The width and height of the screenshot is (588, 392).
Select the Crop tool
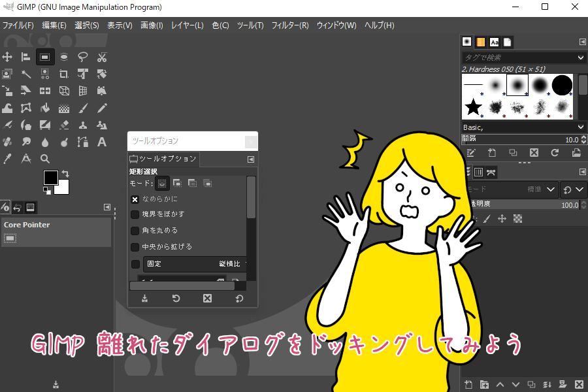[64, 74]
